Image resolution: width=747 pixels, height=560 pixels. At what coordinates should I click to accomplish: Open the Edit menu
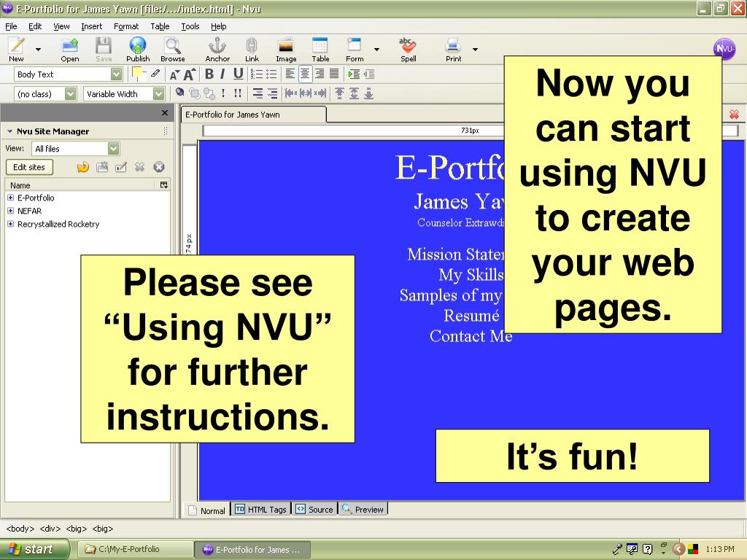tap(35, 26)
